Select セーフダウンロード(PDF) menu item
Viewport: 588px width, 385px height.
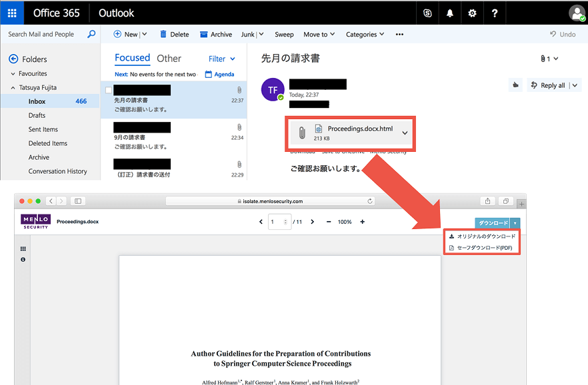(482, 248)
